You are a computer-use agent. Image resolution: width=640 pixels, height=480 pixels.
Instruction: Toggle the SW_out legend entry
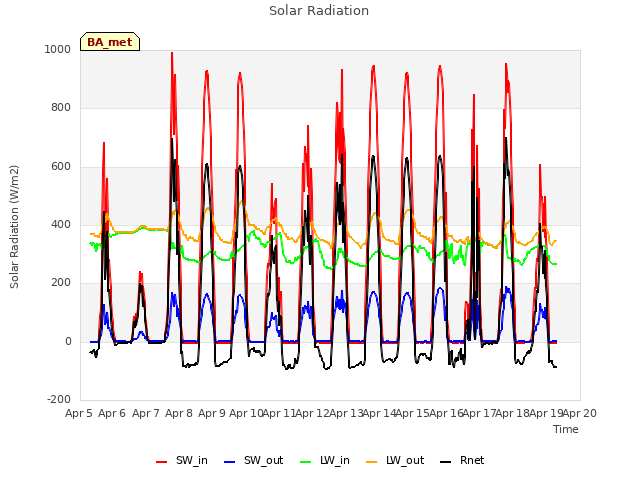pos(254,460)
